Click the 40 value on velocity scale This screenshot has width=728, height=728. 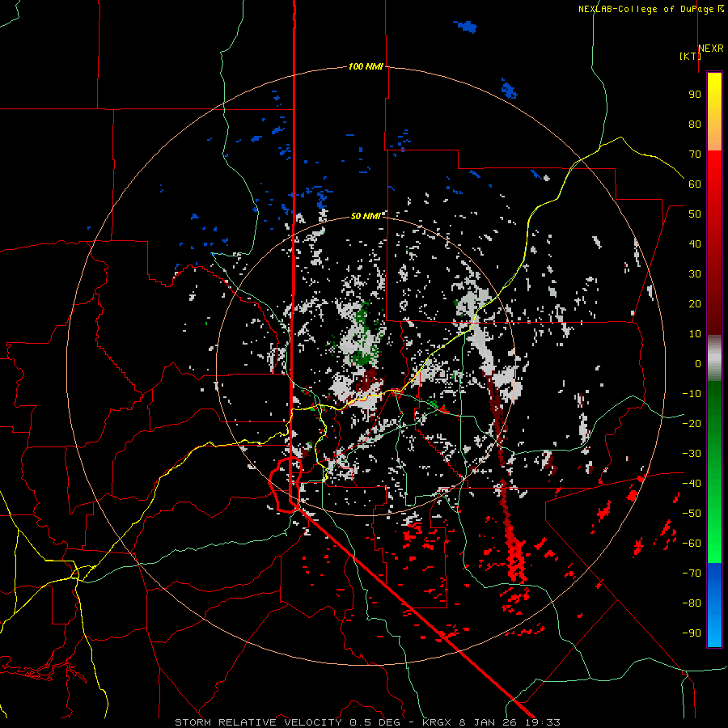[x=695, y=243]
